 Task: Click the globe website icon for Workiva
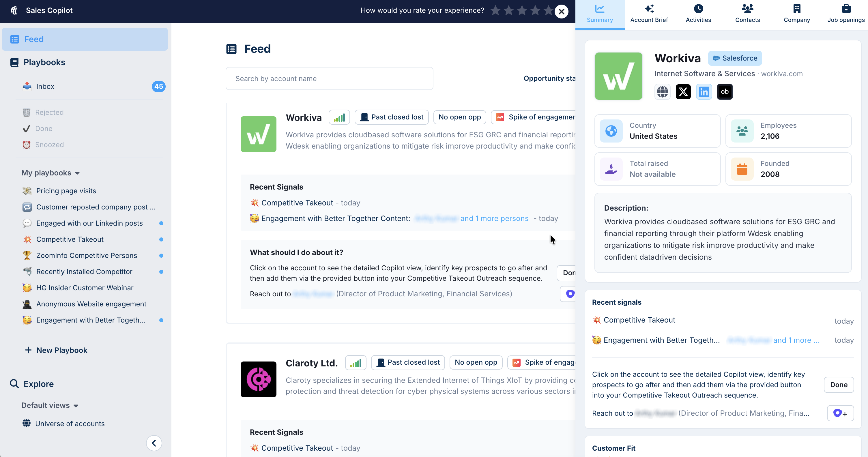click(662, 92)
